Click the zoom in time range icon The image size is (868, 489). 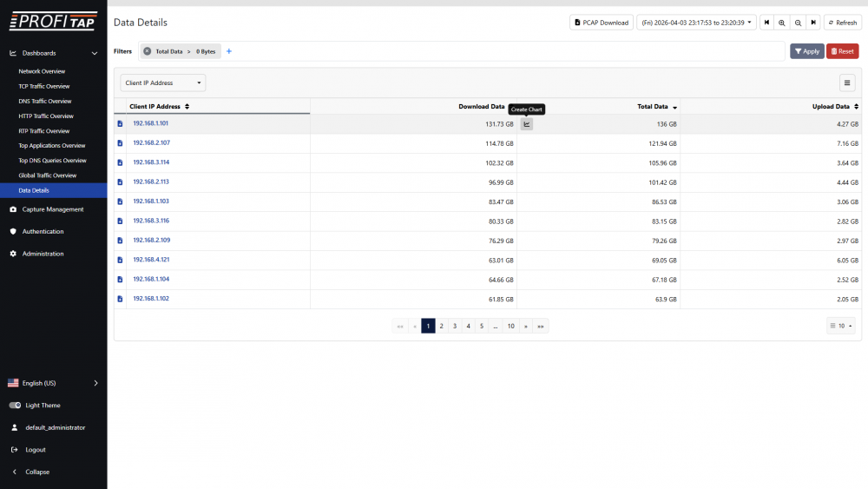(x=782, y=23)
